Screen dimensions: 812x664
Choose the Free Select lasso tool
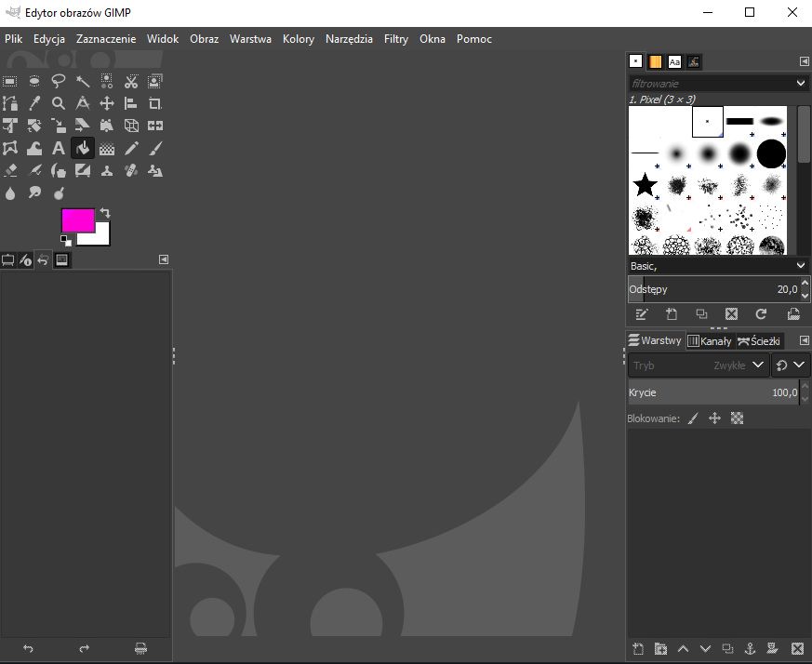[59, 81]
